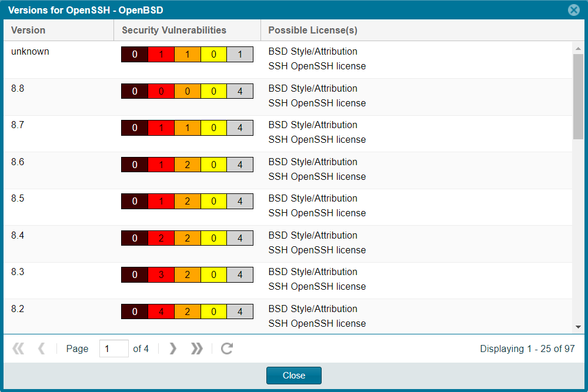Image resolution: width=588 pixels, height=392 pixels.
Task: Click the scrollbar down arrow
Action: (578, 327)
